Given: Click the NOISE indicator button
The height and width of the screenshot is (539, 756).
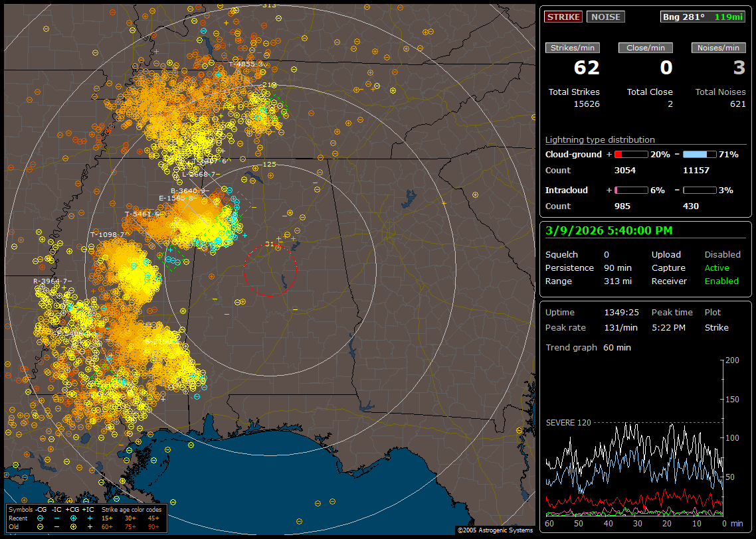Looking at the screenshot, I should click(x=605, y=17).
